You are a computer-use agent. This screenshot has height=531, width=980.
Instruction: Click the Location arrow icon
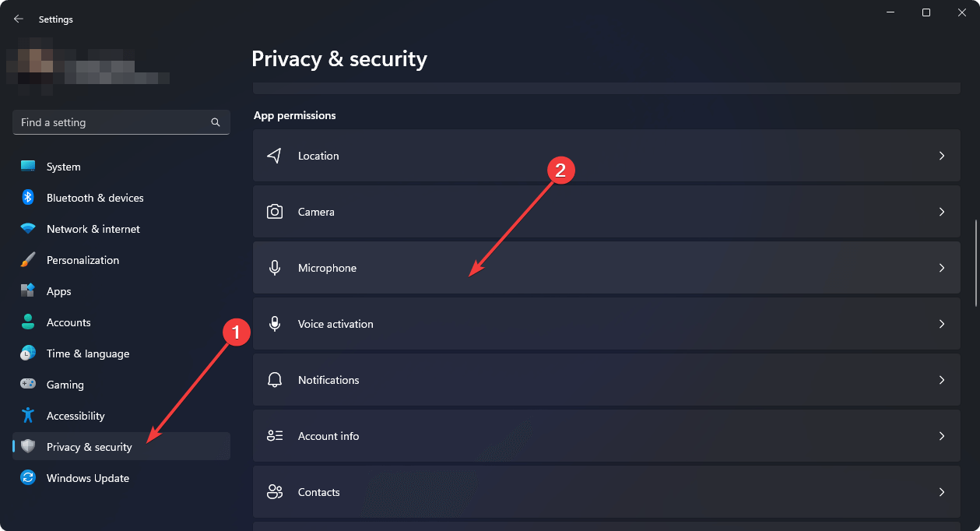point(274,156)
